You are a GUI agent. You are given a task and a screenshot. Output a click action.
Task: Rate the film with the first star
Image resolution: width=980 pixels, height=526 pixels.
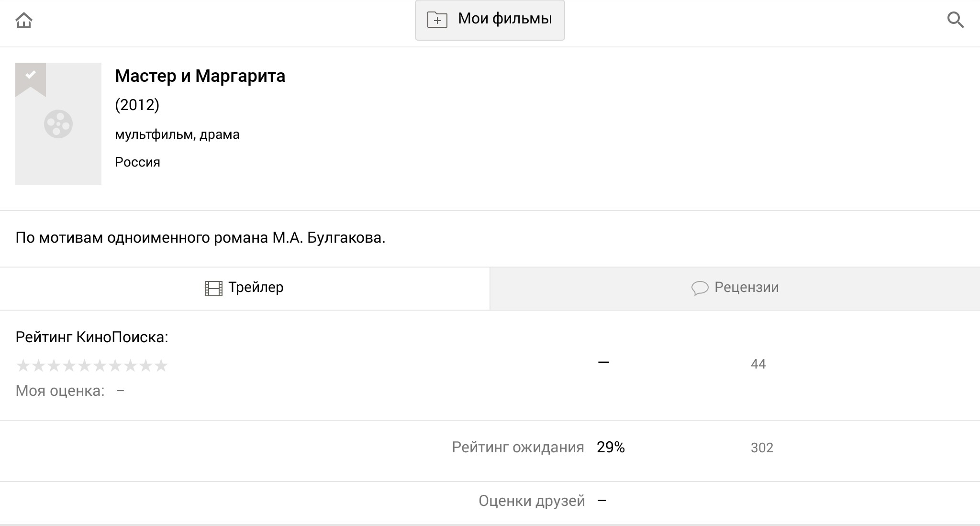pos(23,366)
